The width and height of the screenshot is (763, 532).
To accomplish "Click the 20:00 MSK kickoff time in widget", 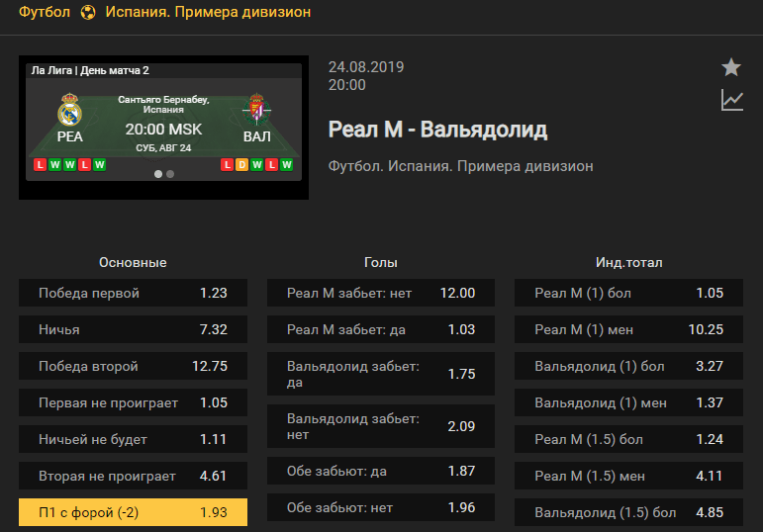I will point(163,130).
